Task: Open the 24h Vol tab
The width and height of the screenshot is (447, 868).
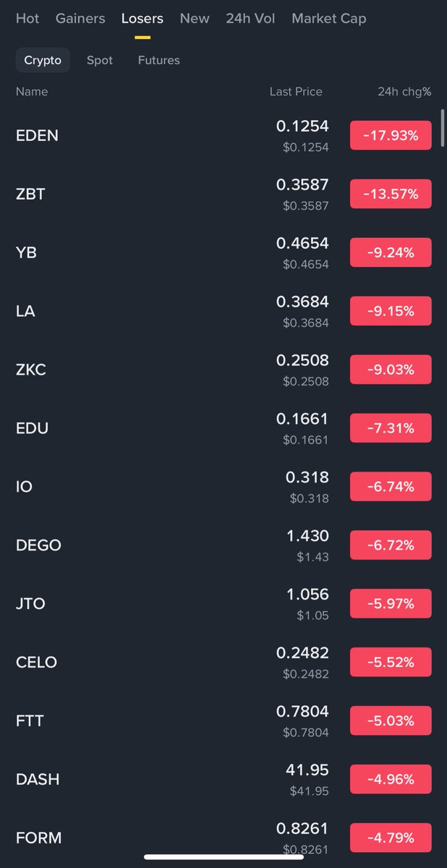Action: pyautogui.click(x=250, y=19)
